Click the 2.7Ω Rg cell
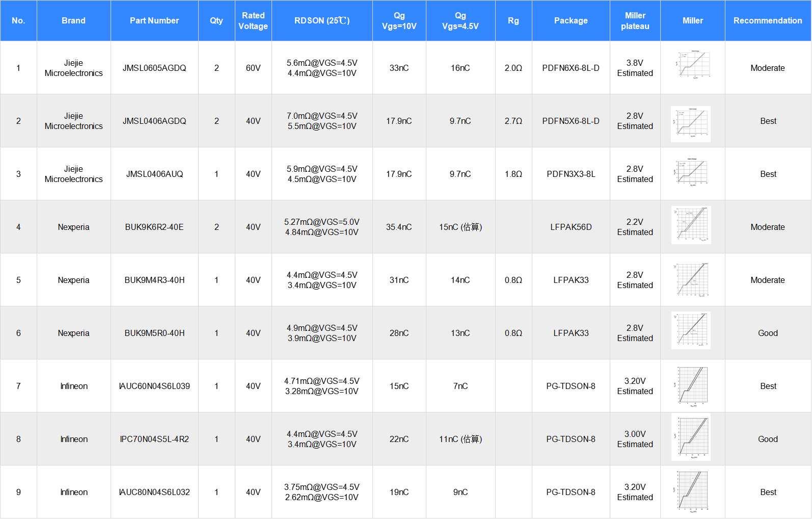 pos(513,121)
